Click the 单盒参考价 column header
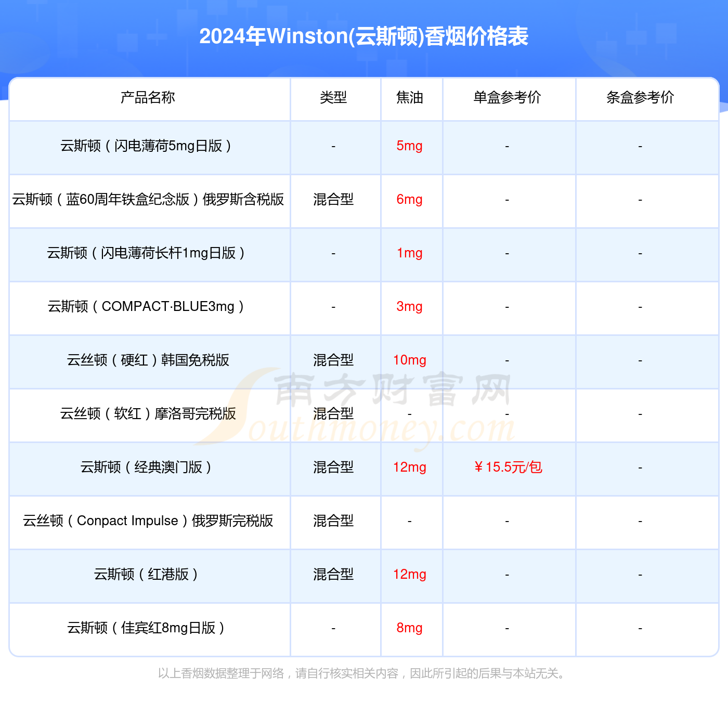The image size is (728, 702). pos(507,97)
